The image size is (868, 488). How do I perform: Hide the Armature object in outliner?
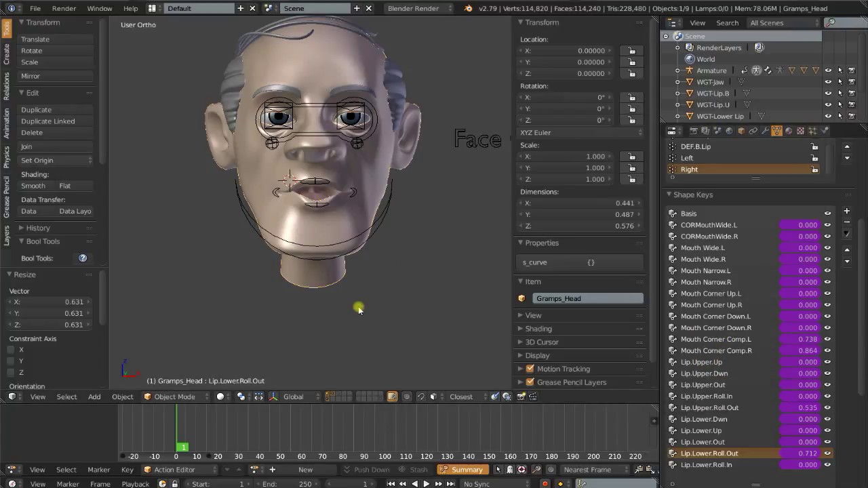coord(828,70)
